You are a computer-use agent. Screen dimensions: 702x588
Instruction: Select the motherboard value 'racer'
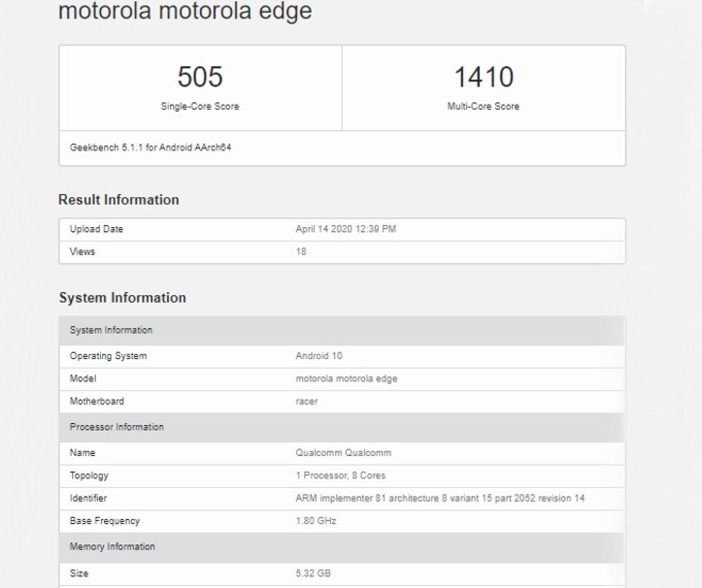tap(307, 402)
